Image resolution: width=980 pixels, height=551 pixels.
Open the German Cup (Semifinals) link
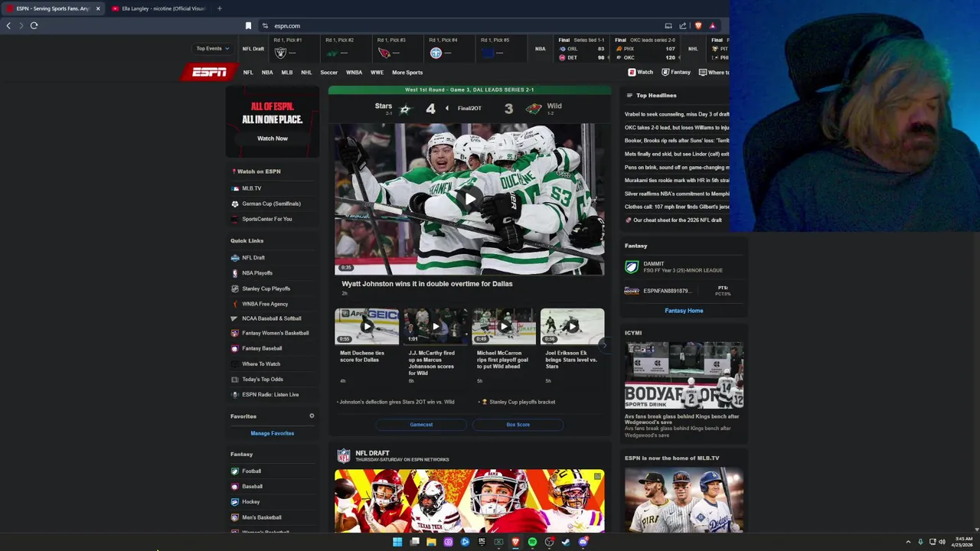(271, 204)
